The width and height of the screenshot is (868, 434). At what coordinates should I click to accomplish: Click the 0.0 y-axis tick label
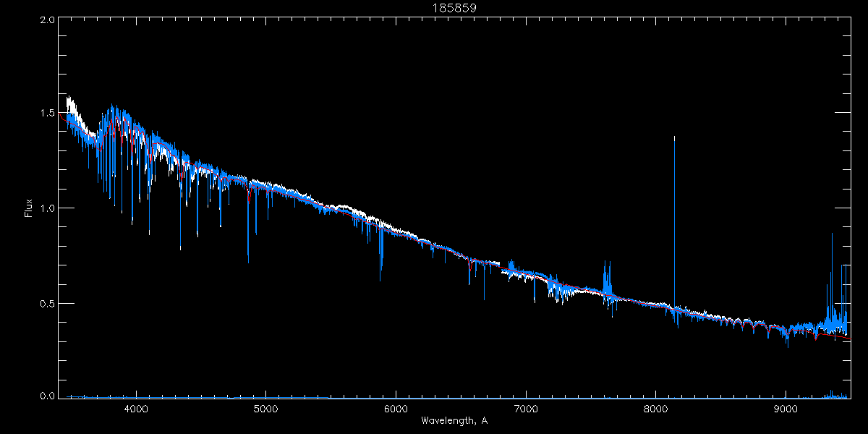coord(48,396)
